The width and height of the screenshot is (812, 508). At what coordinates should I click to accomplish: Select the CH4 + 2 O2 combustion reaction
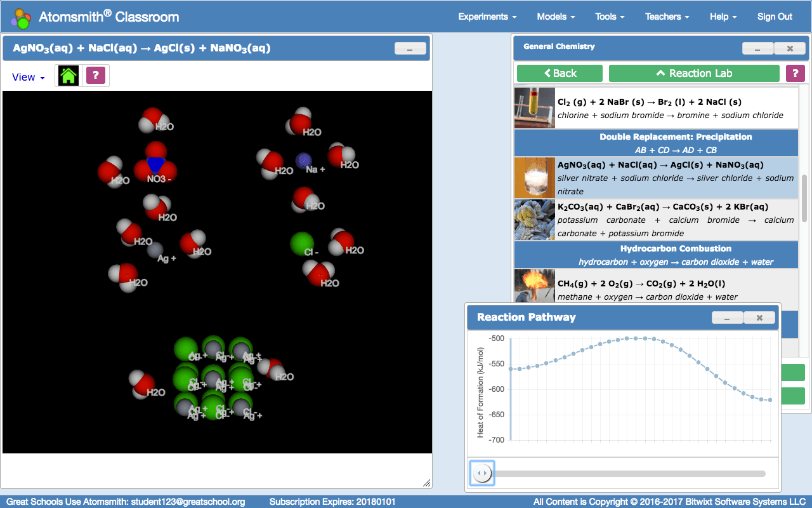[x=656, y=287]
